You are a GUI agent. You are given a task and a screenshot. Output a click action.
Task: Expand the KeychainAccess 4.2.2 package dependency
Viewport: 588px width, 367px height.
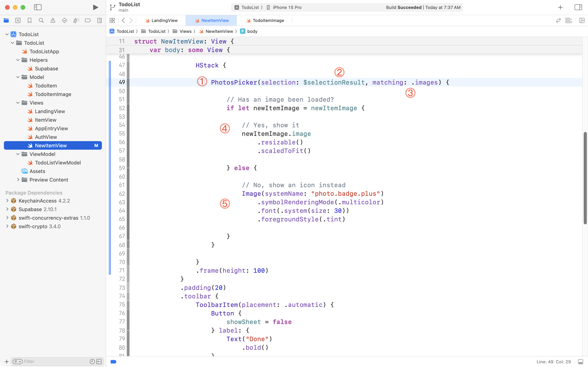[7, 201]
